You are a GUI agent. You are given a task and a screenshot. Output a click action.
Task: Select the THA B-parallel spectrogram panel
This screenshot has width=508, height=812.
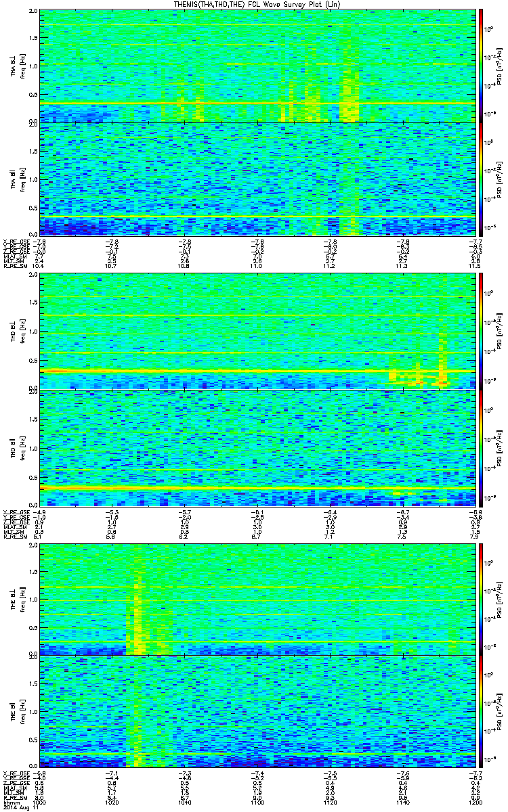[257, 179]
